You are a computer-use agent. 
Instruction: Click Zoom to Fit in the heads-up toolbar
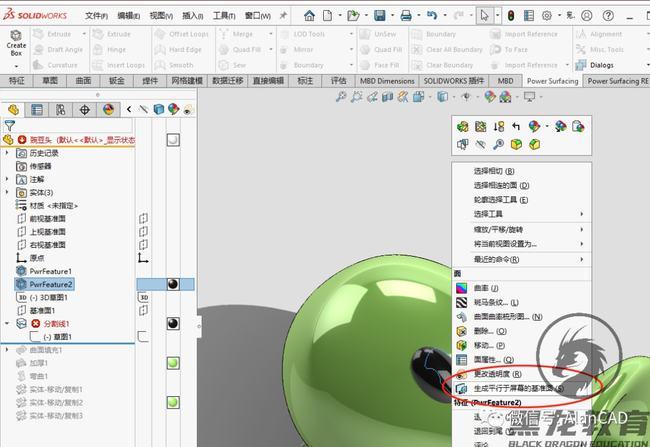click(x=341, y=97)
